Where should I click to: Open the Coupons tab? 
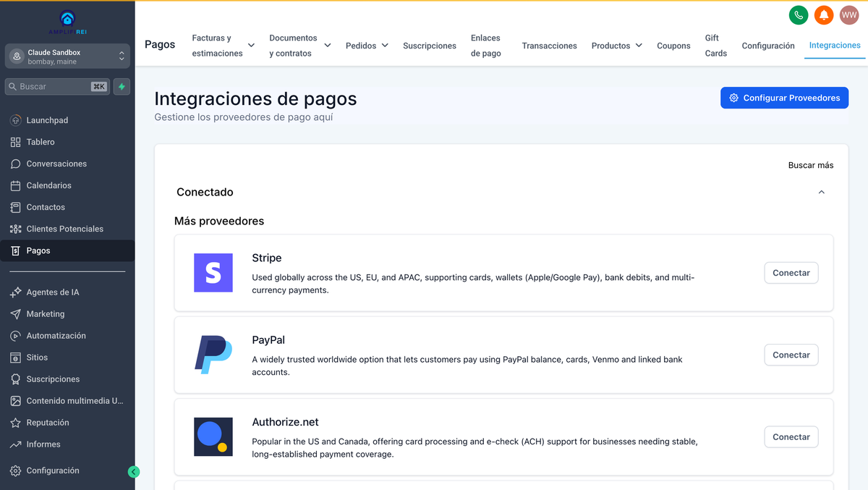click(x=673, y=46)
